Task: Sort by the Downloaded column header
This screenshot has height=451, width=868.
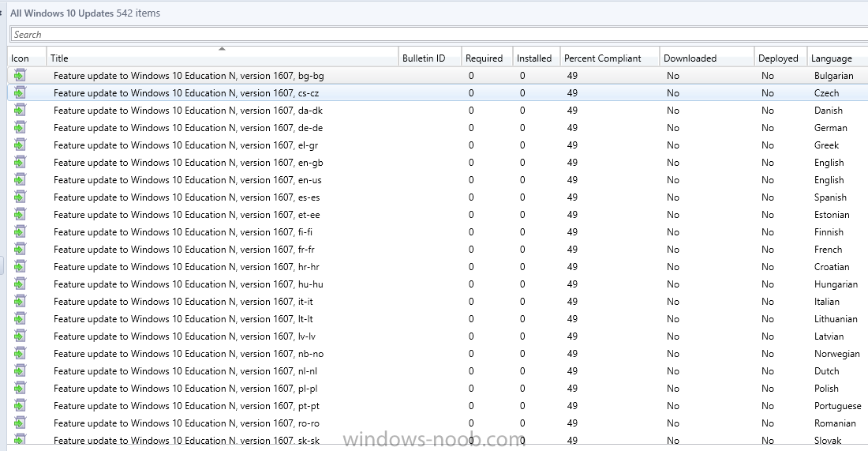Action: [x=707, y=58]
